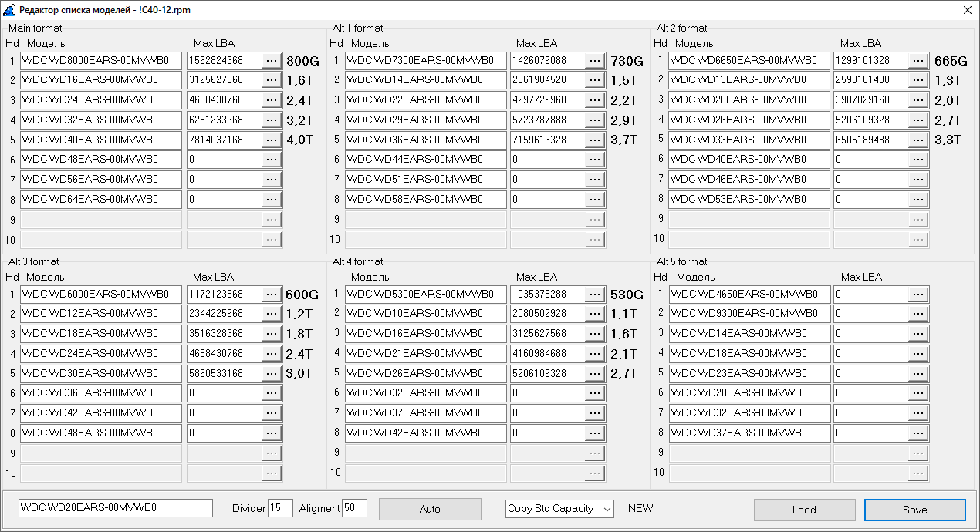Click the bottom model field WDC WD20EARS-00MVWB0
The width and height of the screenshot is (980, 532).
[116, 508]
